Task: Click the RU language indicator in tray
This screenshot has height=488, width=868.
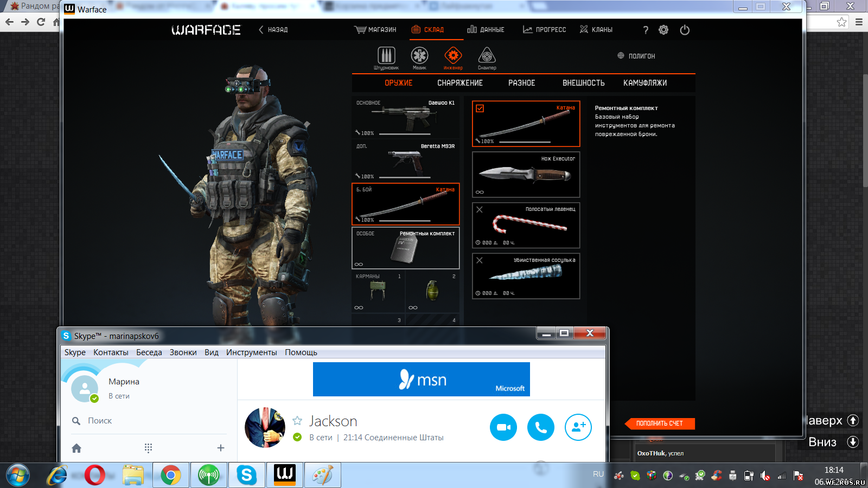Action: point(598,474)
